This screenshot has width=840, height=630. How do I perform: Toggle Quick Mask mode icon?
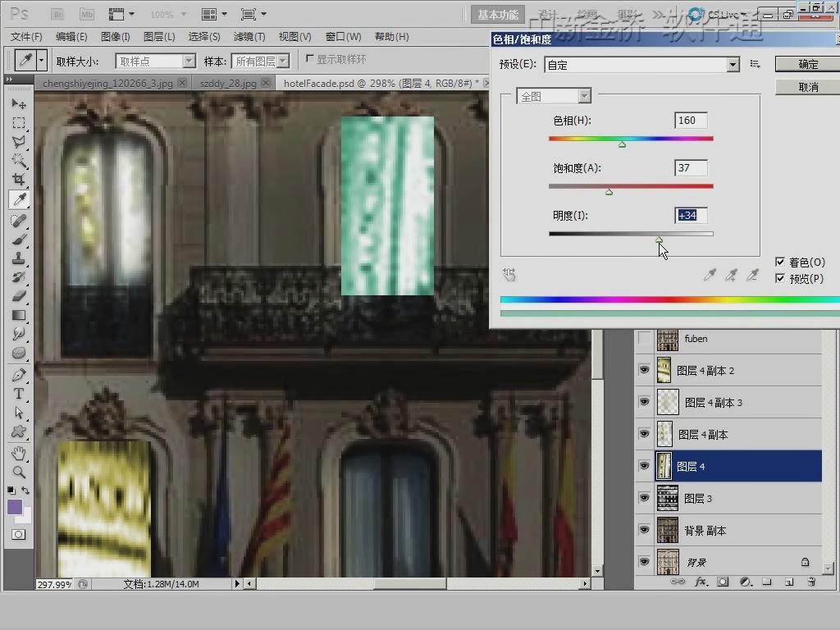tap(19, 534)
